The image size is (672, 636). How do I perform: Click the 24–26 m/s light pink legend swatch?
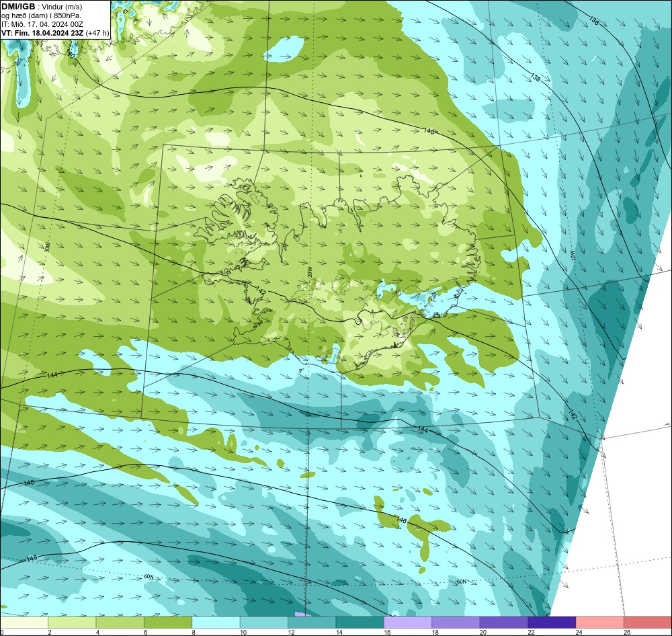coord(600,622)
